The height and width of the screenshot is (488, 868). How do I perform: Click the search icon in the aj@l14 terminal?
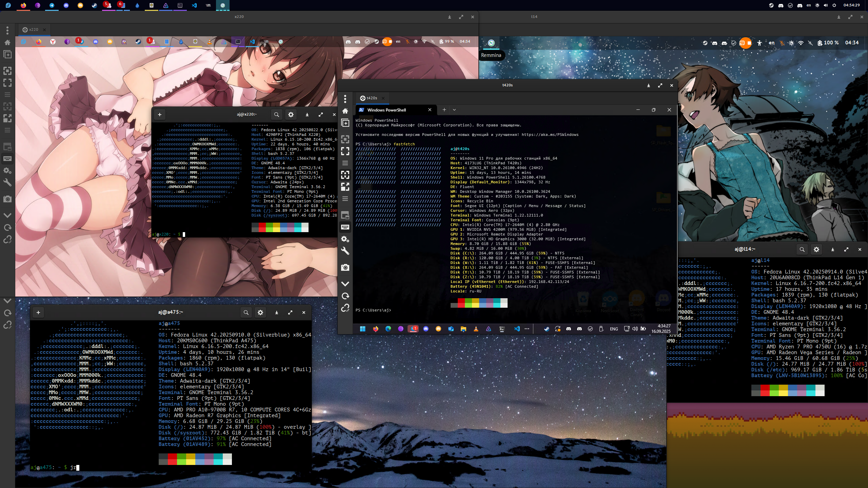802,249
